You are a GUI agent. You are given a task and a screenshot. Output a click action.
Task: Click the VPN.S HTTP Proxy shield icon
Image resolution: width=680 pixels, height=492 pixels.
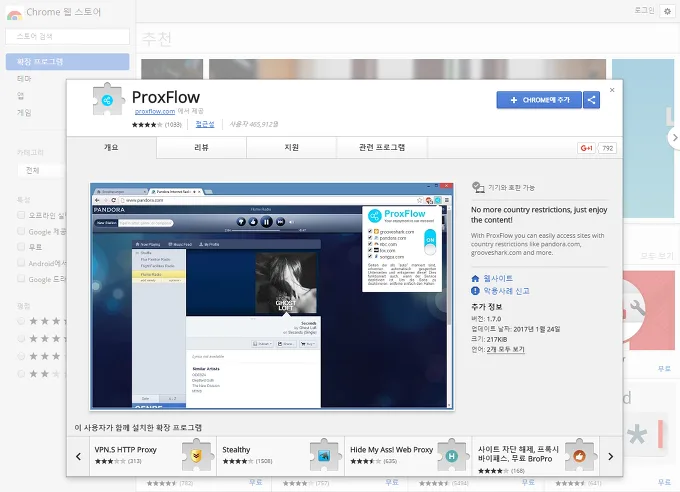pyautogui.click(x=196, y=456)
